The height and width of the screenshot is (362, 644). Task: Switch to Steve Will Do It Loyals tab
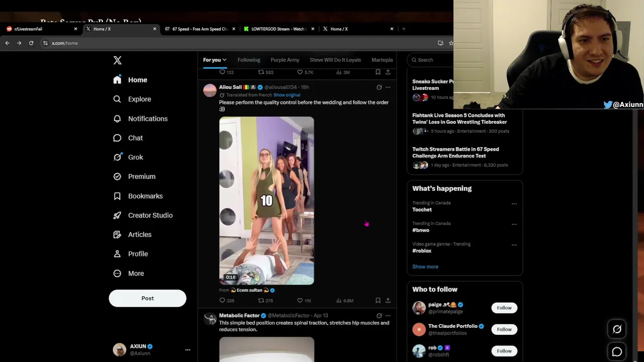(335, 60)
